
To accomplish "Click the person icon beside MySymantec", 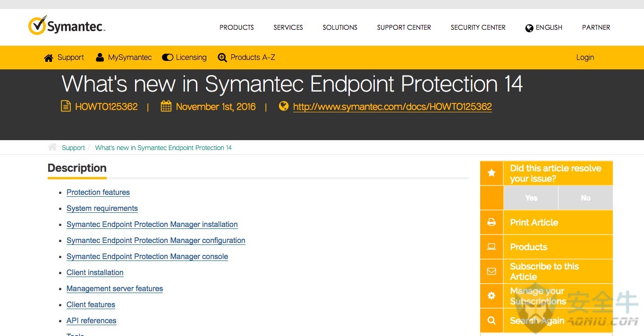I will (x=100, y=58).
